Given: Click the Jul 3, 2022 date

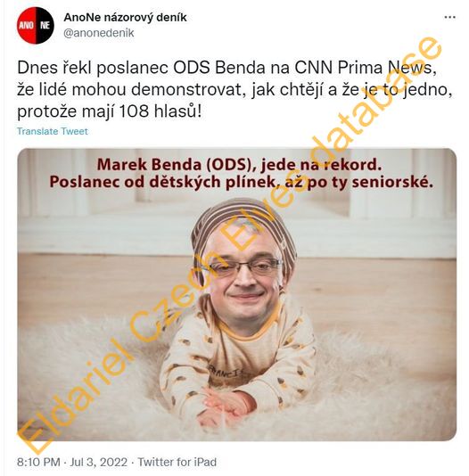Looking at the screenshot, I should [x=99, y=462].
